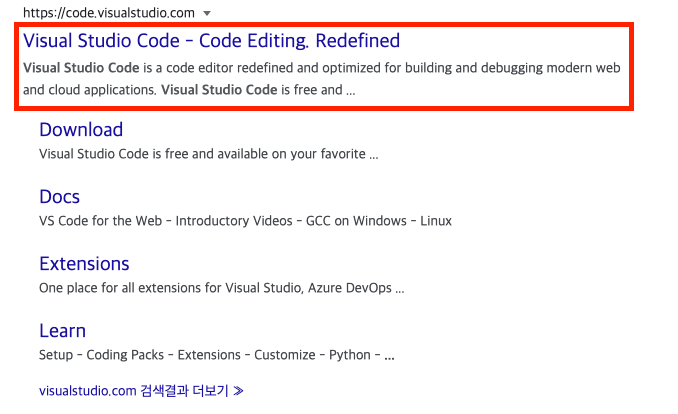Expand the dropdown arrow beside the URL
This screenshot has width=678, height=414.
pos(206,13)
